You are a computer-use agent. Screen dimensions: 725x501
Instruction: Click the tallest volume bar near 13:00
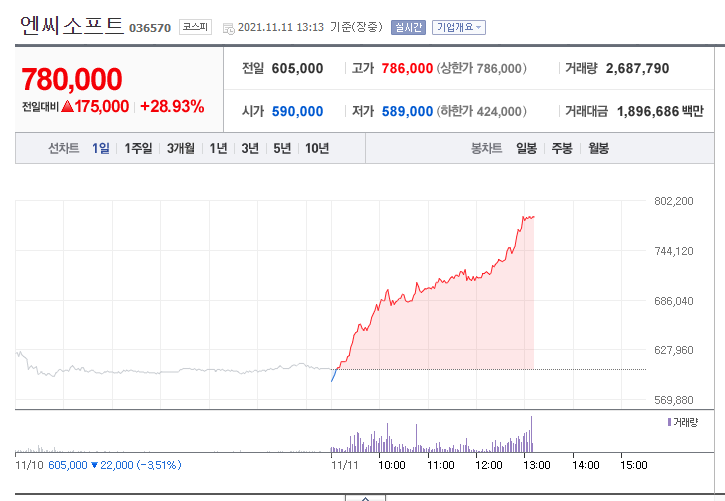(532, 434)
